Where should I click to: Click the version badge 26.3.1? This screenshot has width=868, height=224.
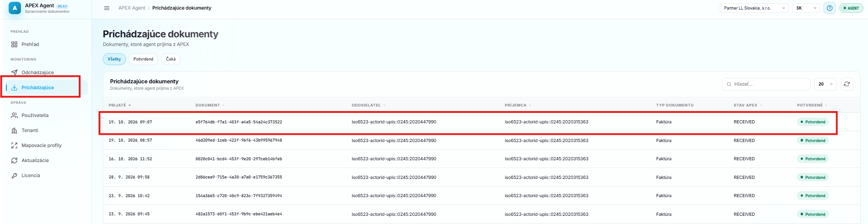point(62,6)
